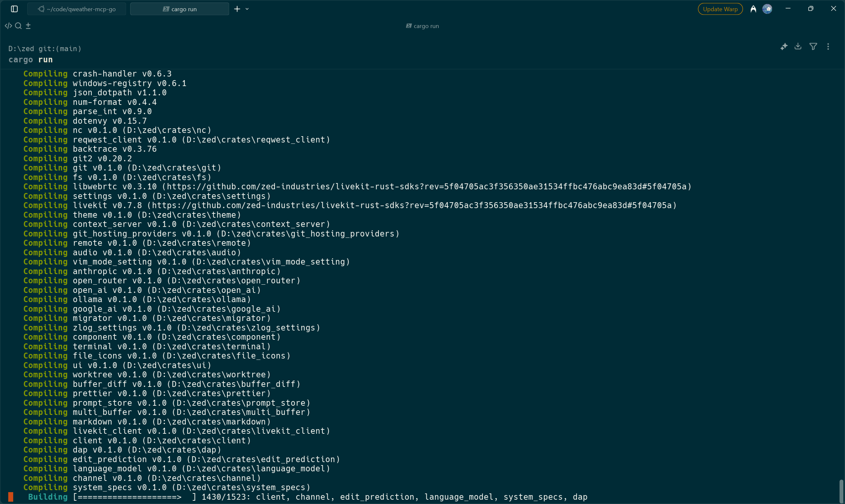The image size is (845, 504).
Task: Open the user profile avatar
Action: 767,9
